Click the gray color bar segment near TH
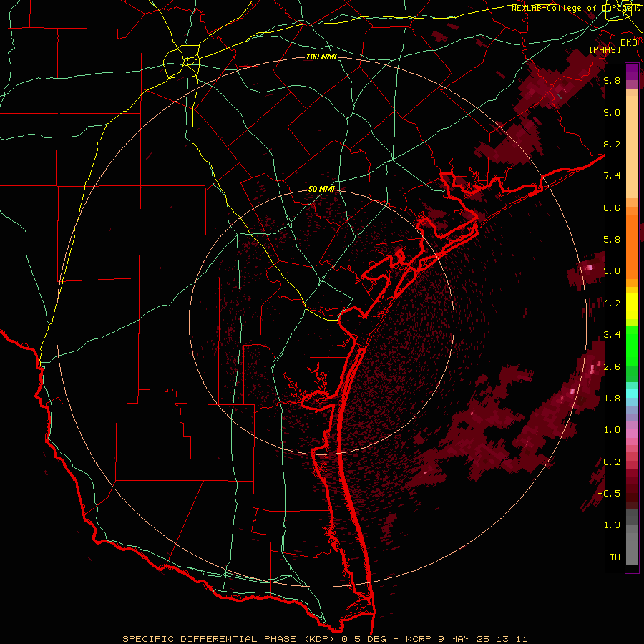The height and width of the screenshot is (644, 644). point(632,548)
